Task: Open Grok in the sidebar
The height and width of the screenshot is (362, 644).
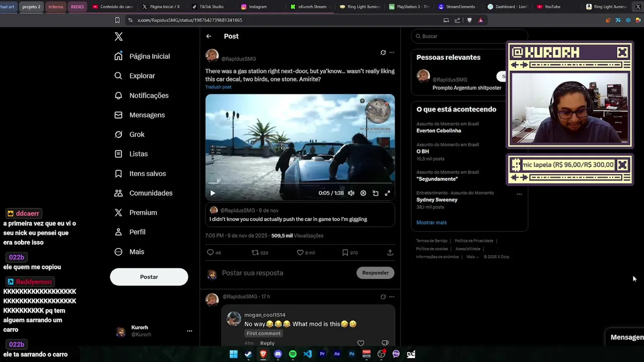Action: tap(130, 134)
